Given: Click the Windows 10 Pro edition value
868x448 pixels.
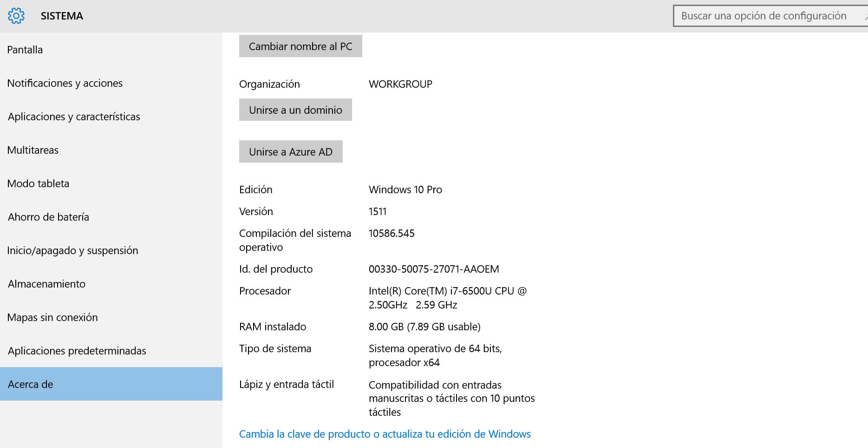Looking at the screenshot, I should click(x=405, y=190).
